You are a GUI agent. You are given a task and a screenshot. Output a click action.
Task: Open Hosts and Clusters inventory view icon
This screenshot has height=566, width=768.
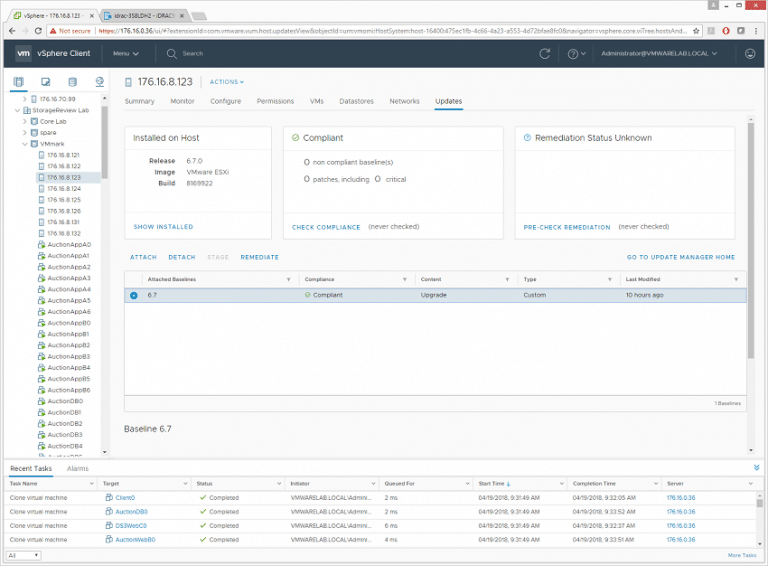(19, 82)
